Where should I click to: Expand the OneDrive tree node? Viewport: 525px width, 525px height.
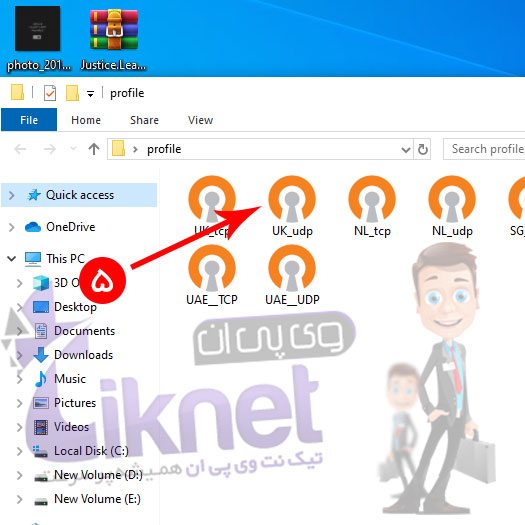[x=11, y=227]
